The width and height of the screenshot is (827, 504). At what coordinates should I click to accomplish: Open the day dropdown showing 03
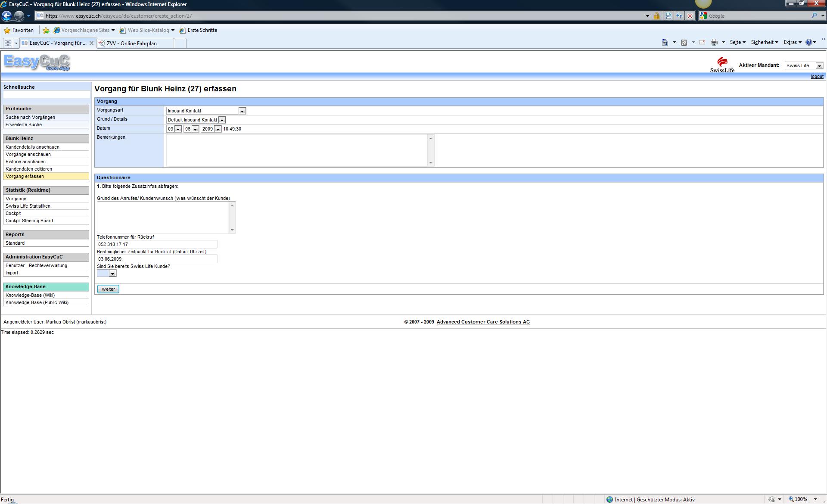coord(178,129)
